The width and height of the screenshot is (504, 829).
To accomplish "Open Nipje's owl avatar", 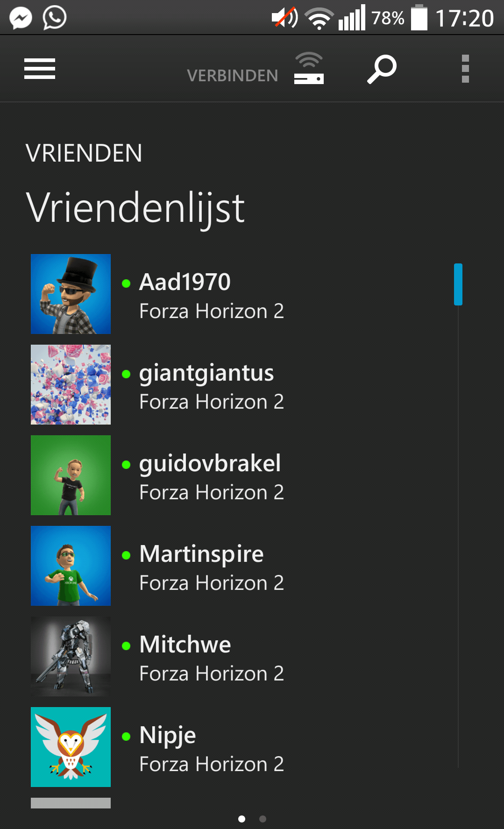I will pos(71,747).
